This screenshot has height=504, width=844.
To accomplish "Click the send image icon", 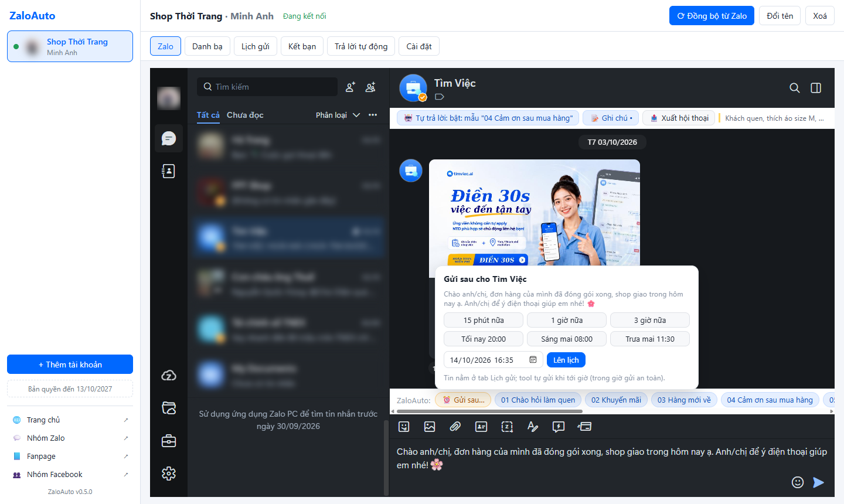I will (430, 427).
